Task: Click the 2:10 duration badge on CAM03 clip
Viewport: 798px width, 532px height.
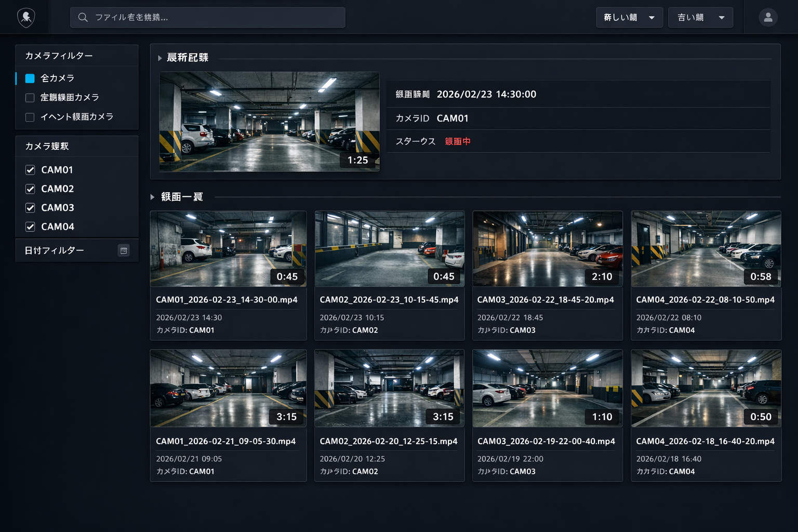Action: [x=602, y=276]
